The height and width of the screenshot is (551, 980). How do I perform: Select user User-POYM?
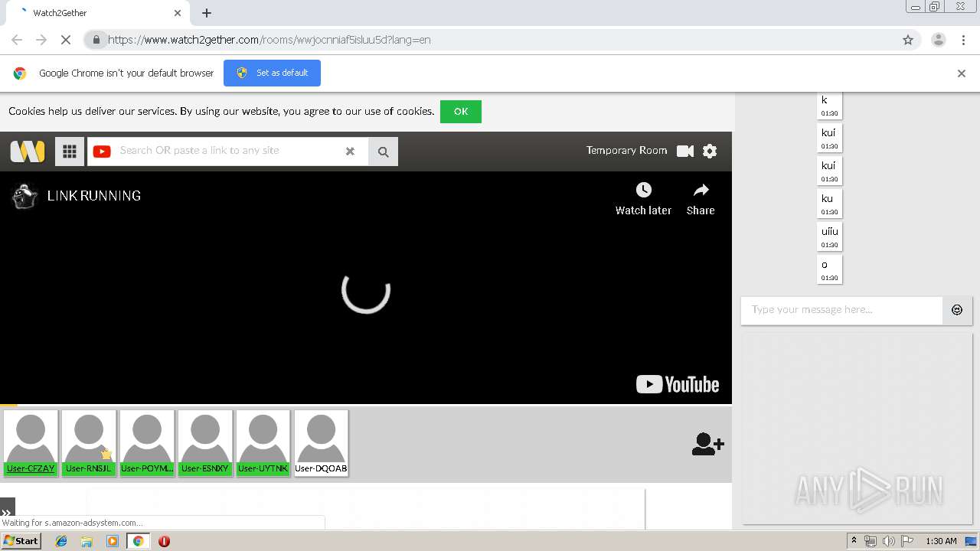point(147,443)
